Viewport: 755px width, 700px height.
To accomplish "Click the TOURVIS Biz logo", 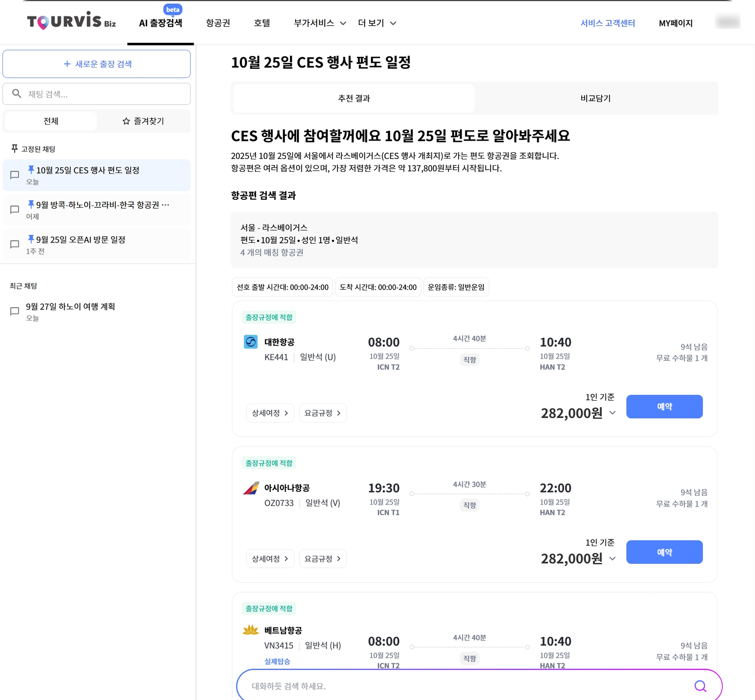I will click(x=71, y=21).
